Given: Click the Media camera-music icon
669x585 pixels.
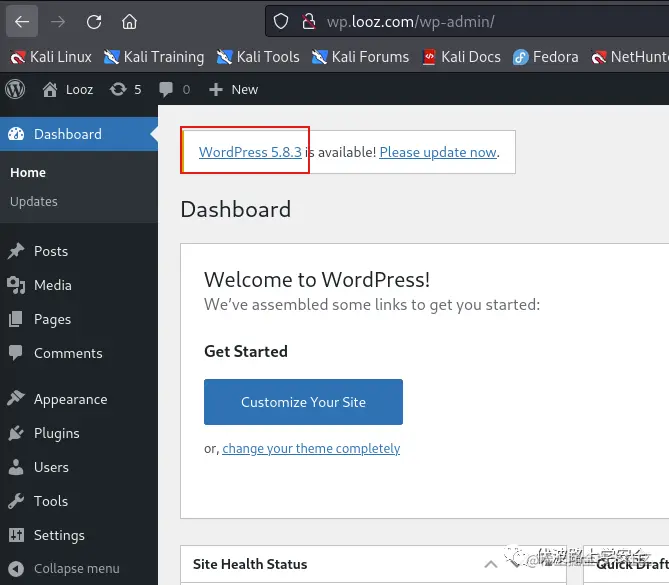Looking at the screenshot, I should pos(16,285).
